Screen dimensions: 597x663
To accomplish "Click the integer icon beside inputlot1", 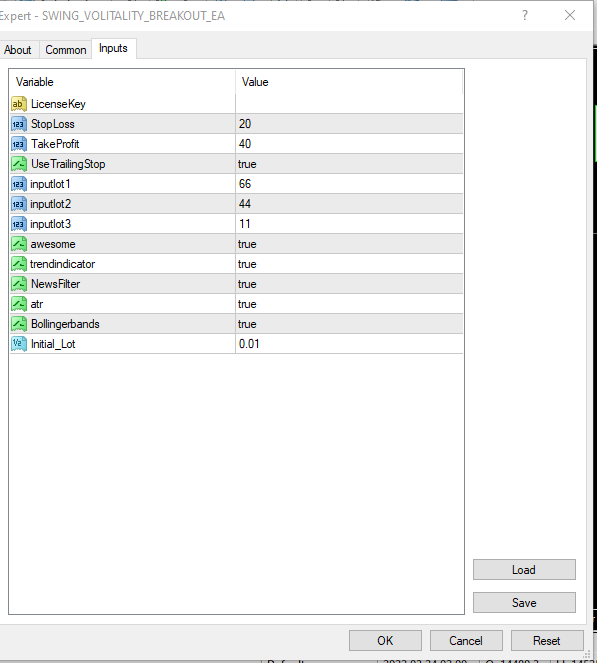I will coord(19,184).
